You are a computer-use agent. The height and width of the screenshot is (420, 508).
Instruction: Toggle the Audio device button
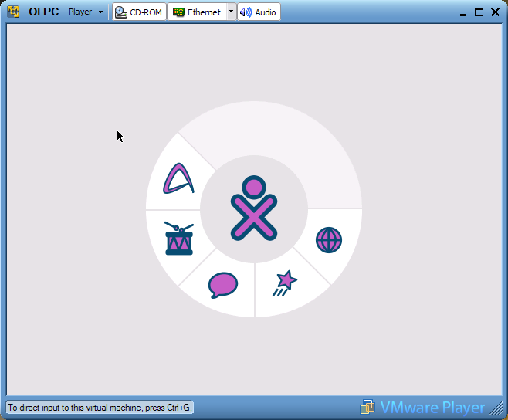(259, 12)
